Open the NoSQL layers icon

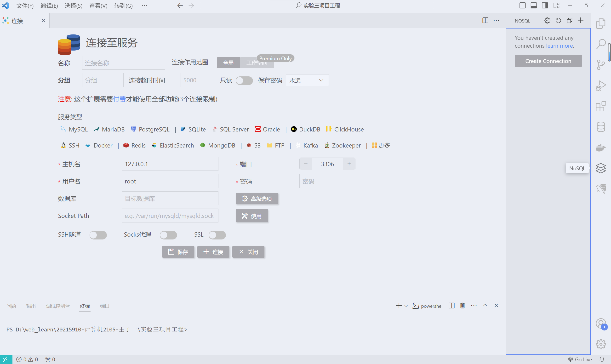(x=601, y=168)
